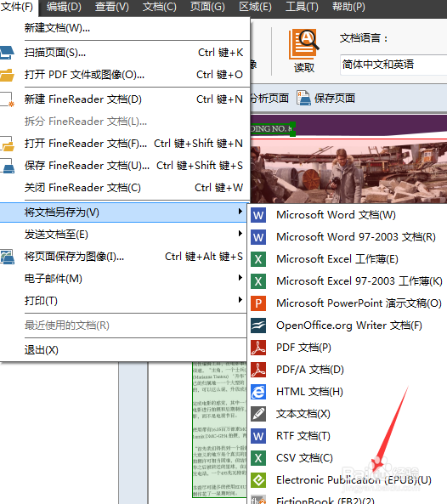Click the image save icon beside 将页面保存为图像
Screen dimensions: 447x504
click(7, 257)
